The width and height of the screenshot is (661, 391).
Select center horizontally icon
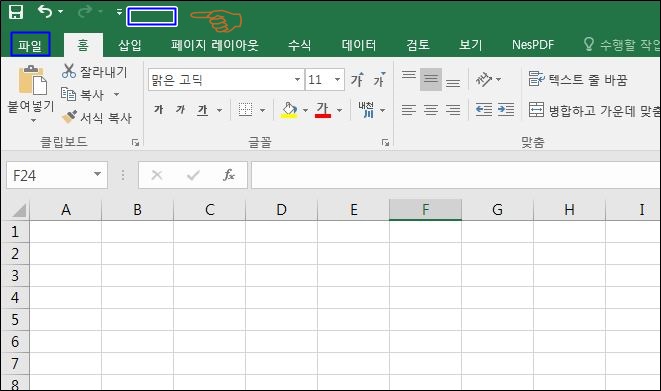[x=431, y=110]
